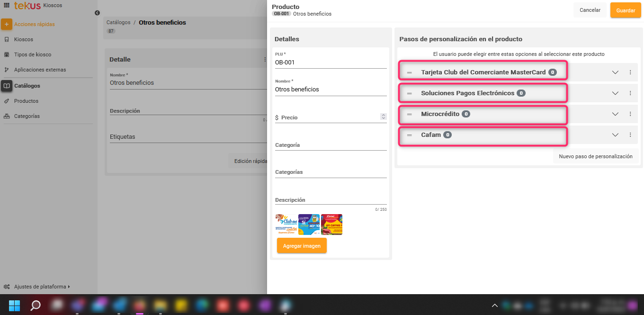Expand the Cafam personalization step

click(x=615, y=135)
